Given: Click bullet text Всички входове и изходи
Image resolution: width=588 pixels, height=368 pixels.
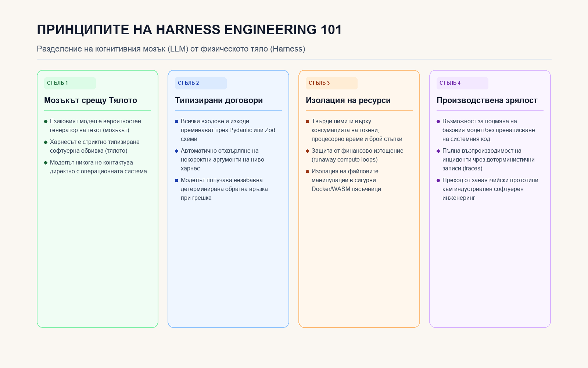Looking at the screenshot, I should (x=228, y=130).
